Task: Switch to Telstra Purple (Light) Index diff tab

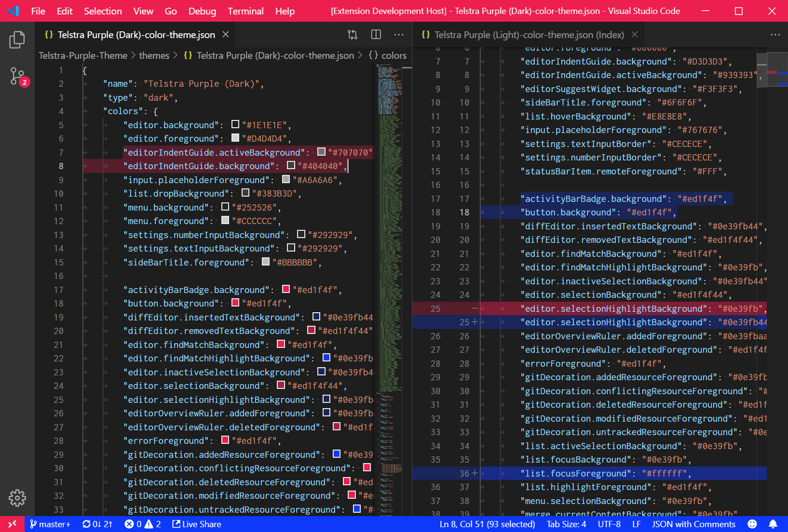Action: pos(529,35)
